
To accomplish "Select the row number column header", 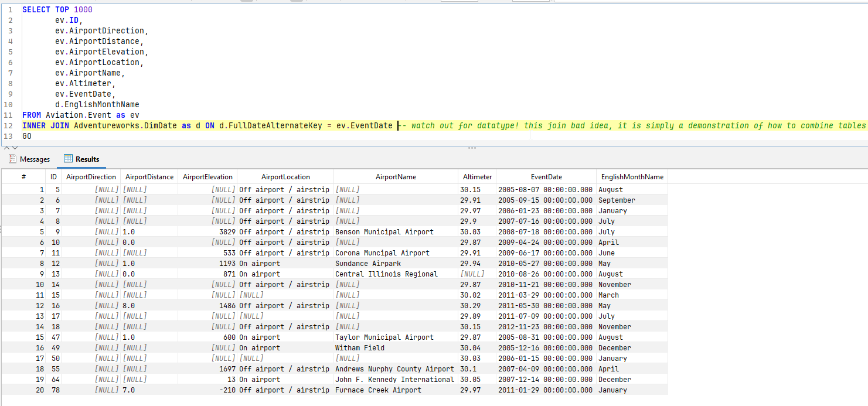I will pos(23,177).
